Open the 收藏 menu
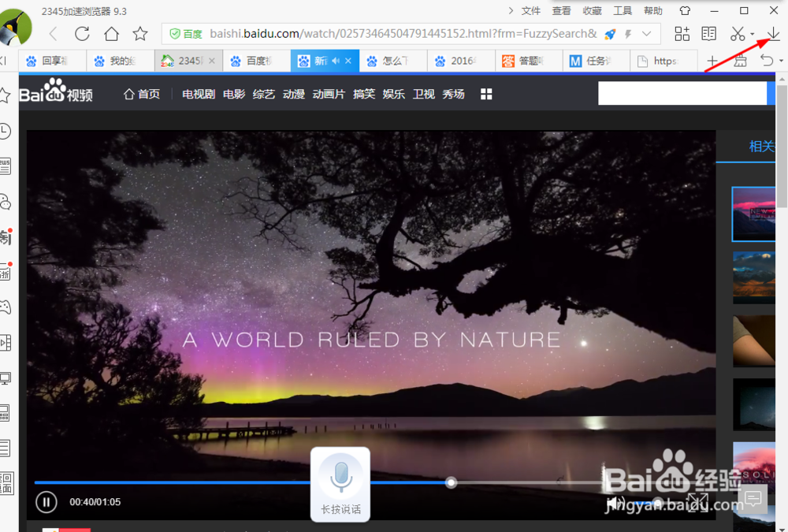 [x=592, y=10]
